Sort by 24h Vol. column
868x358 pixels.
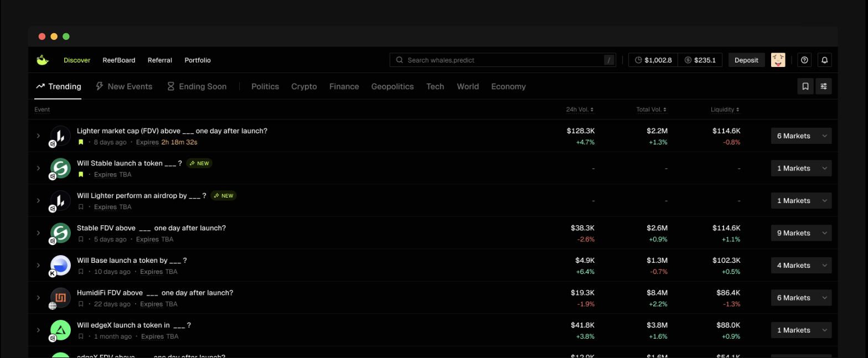(580, 110)
